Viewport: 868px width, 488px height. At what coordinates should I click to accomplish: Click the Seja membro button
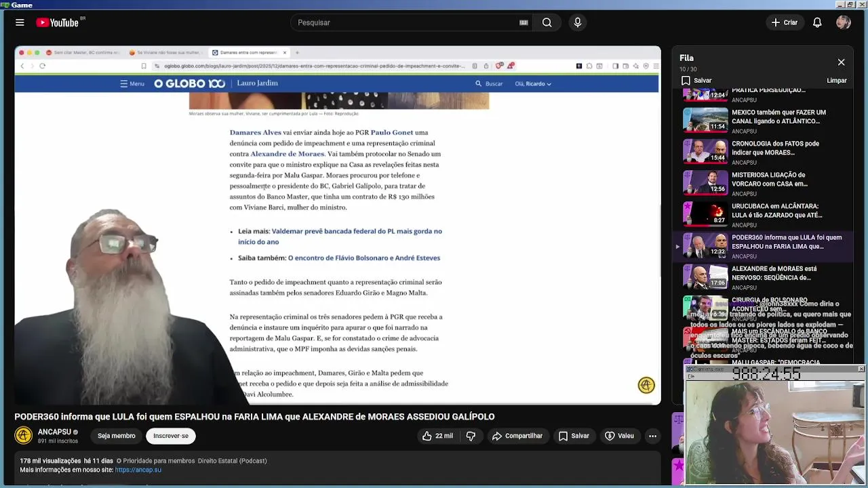pyautogui.click(x=116, y=436)
